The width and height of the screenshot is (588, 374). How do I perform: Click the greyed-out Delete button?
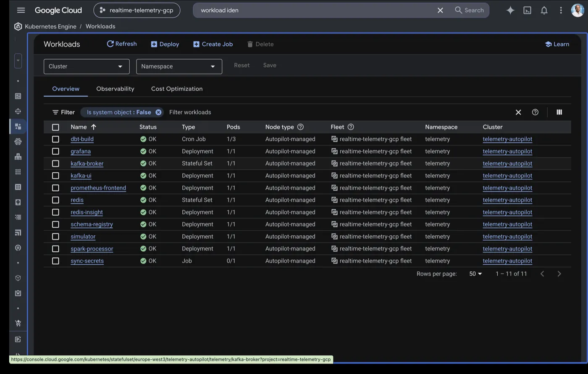[x=260, y=44]
